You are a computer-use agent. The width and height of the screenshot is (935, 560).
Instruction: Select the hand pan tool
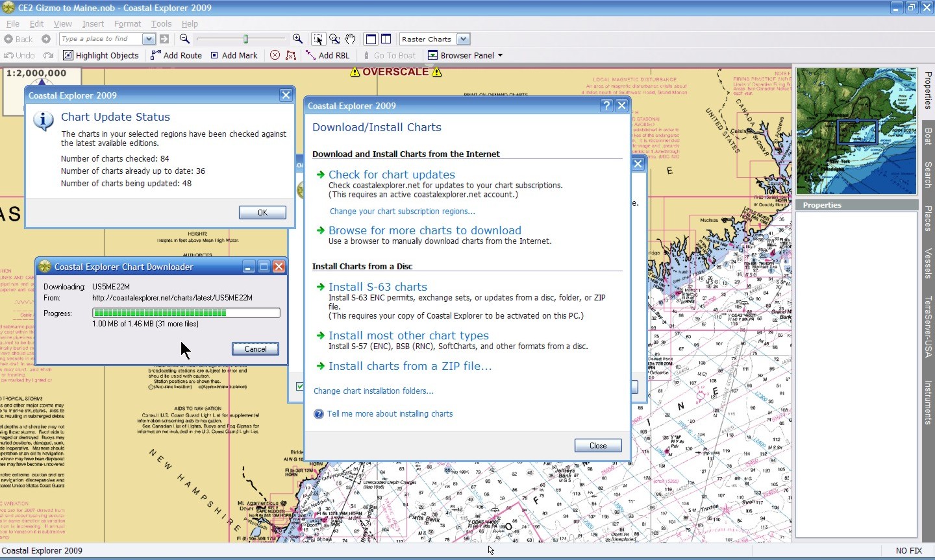(x=351, y=39)
